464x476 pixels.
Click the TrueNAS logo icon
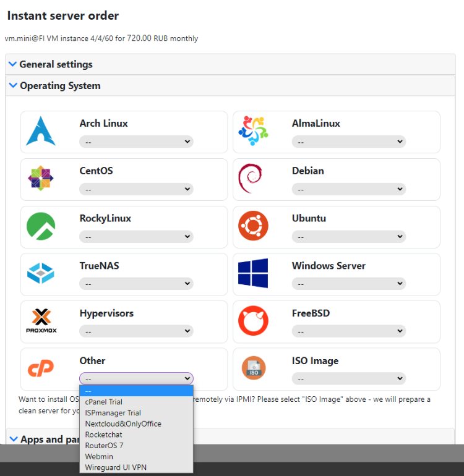click(41, 273)
